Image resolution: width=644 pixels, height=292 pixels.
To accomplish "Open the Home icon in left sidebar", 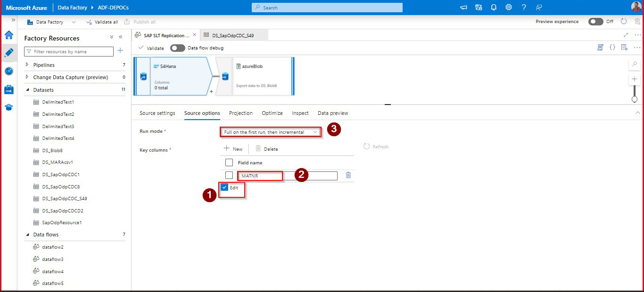I will click(x=9, y=34).
